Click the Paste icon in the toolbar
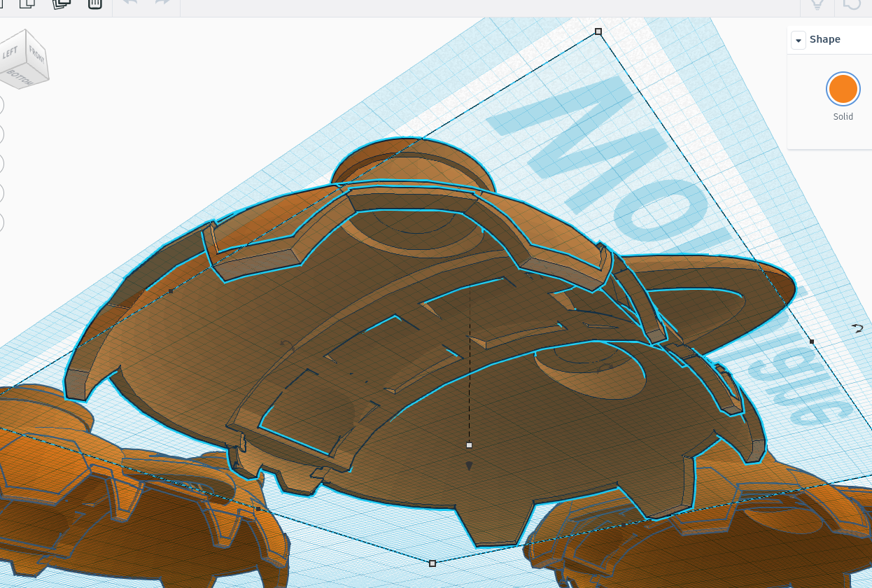This screenshot has width=872, height=588. pyautogui.click(x=27, y=3)
